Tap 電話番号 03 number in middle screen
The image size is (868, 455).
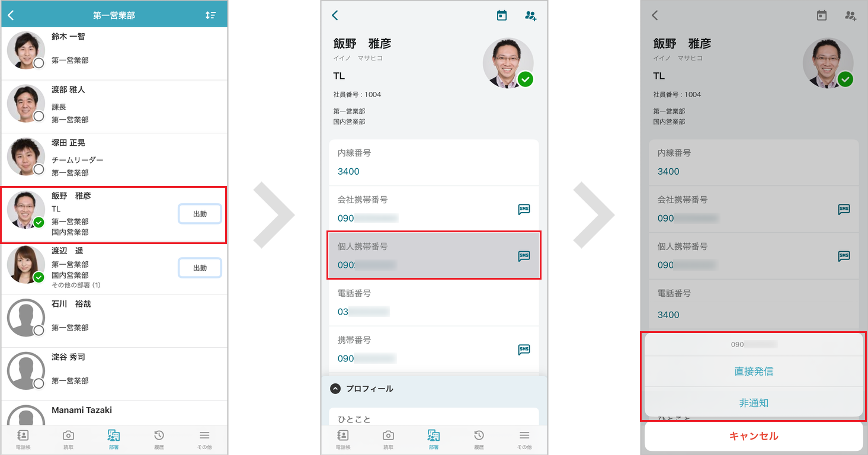coord(363,312)
